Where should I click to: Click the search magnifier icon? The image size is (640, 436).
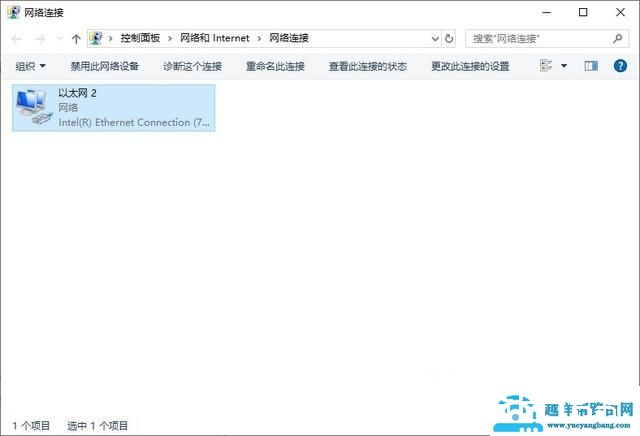coord(618,39)
